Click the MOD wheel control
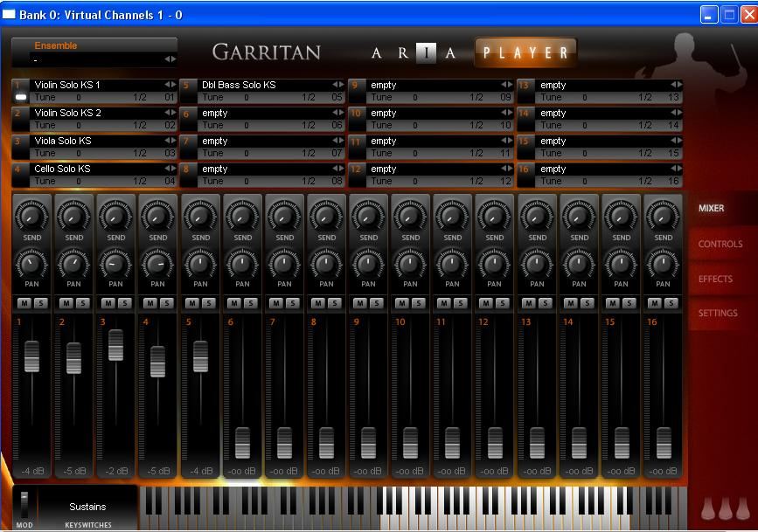 tap(24, 505)
